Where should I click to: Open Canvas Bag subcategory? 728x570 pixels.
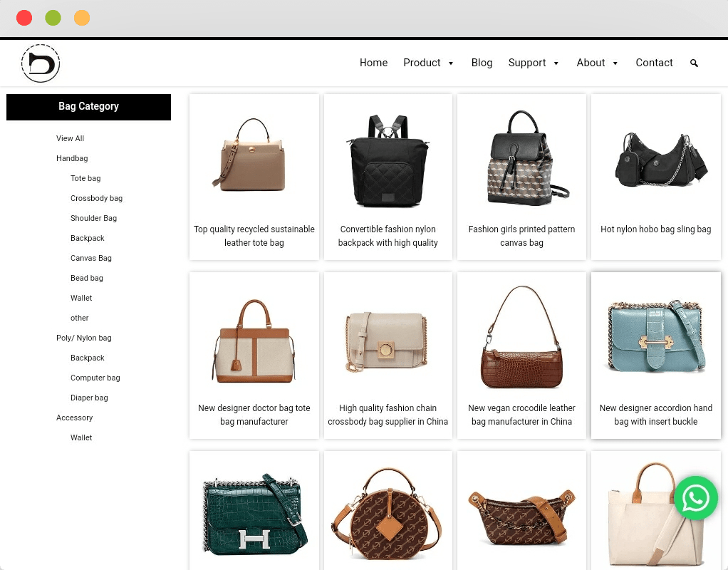[x=91, y=259]
